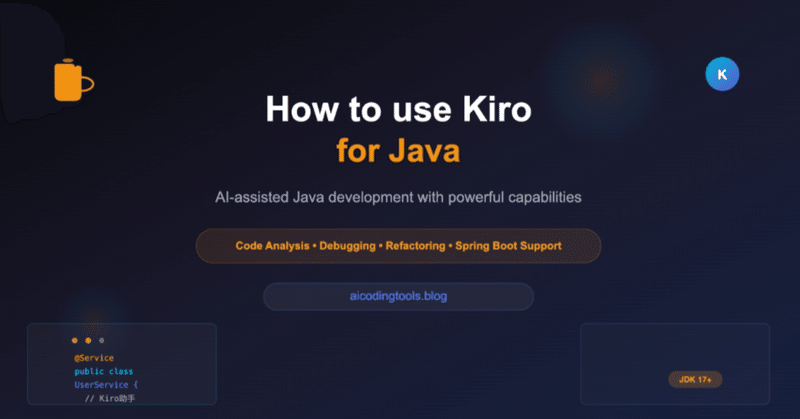Click the @Service annotation in code snippet
800x419 pixels.
(94, 358)
